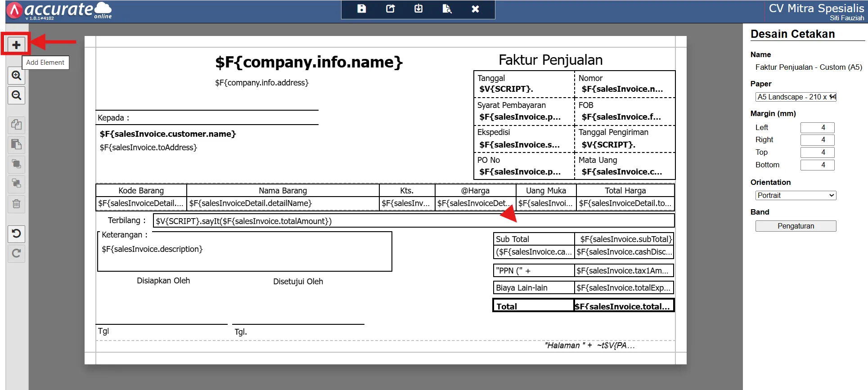Select the Tanggal Pengiriman label
868x390 pixels.
613,132
